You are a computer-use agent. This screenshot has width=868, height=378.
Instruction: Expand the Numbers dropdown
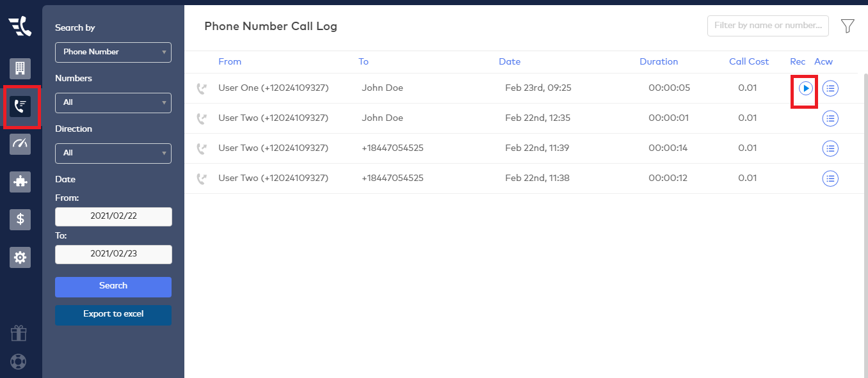pyautogui.click(x=113, y=102)
